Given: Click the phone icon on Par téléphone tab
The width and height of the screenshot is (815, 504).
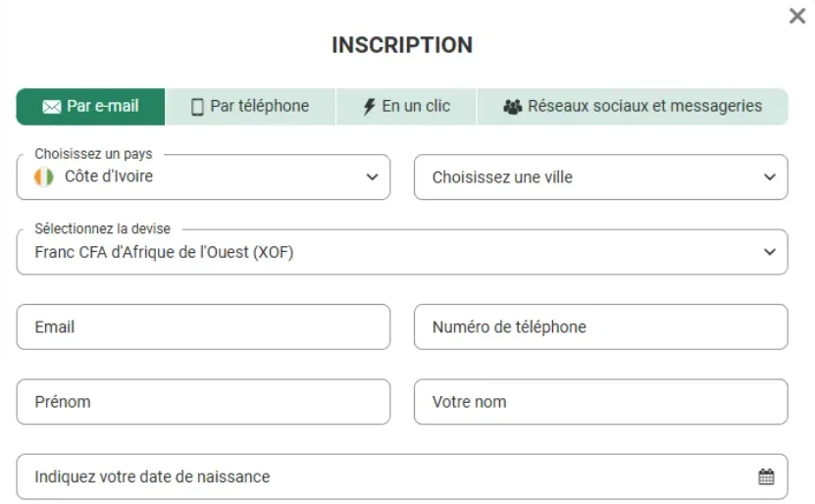Looking at the screenshot, I should [197, 107].
